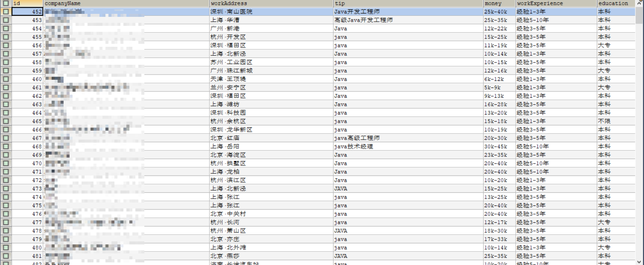Tick the checkbox for row id 479

click(x=6, y=239)
